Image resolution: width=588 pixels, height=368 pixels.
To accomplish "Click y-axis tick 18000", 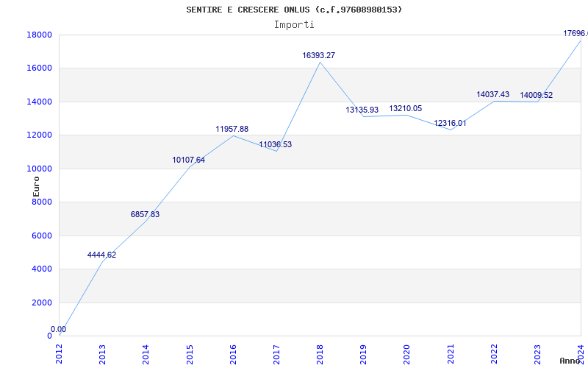I will pyautogui.click(x=39, y=35).
